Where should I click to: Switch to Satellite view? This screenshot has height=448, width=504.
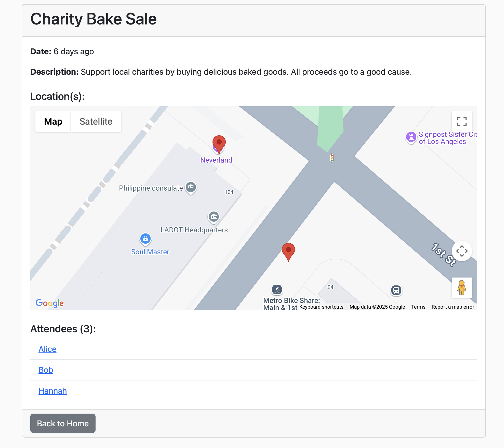pyautogui.click(x=96, y=122)
